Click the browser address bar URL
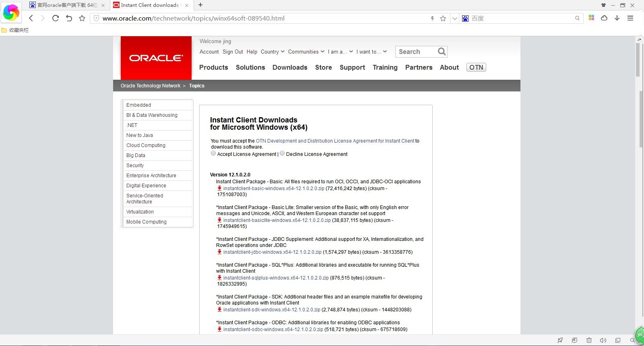This screenshot has height=346, width=644. click(x=193, y=19)
